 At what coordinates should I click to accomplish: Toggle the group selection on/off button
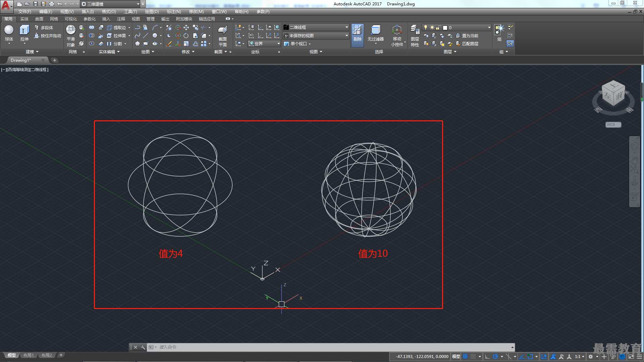(510, 44)
